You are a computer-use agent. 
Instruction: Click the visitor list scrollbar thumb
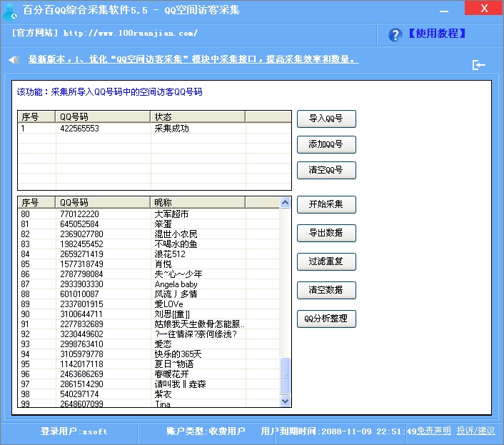click(x=285, y=376)
